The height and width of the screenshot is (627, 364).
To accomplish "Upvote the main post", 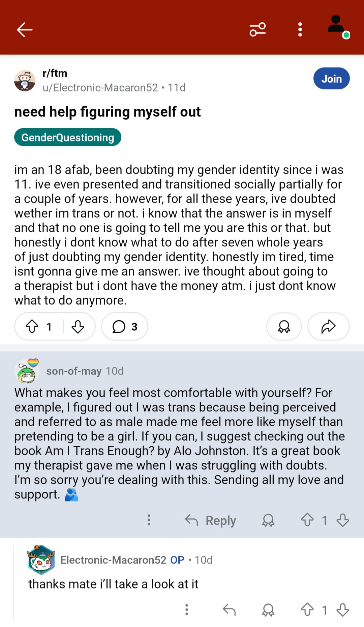I will [x=32, y=327].
